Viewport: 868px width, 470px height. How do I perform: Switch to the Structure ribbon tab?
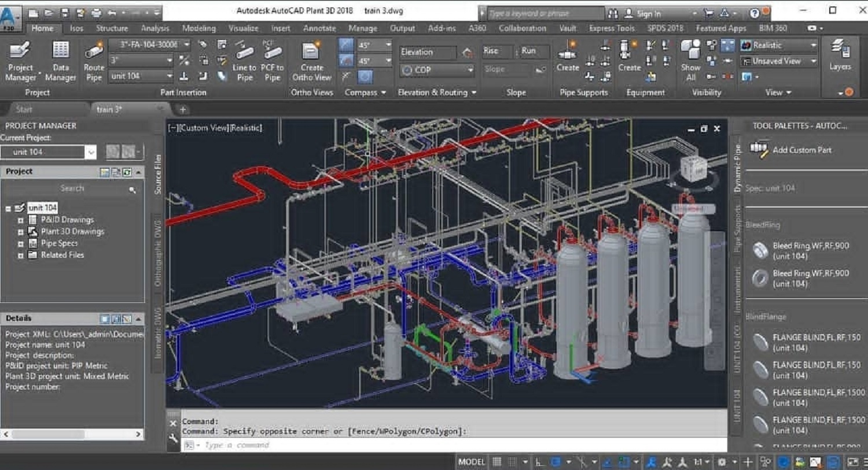click(x=112, y=28)
